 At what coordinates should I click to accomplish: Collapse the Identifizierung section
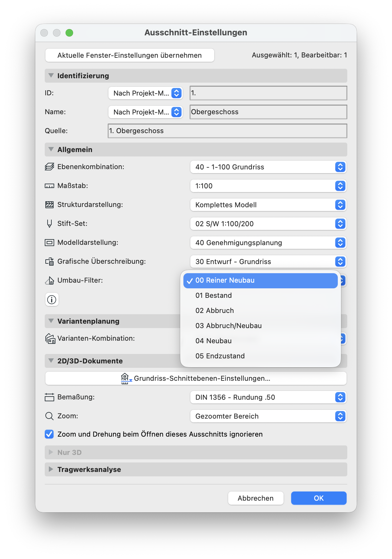(51, 76)
